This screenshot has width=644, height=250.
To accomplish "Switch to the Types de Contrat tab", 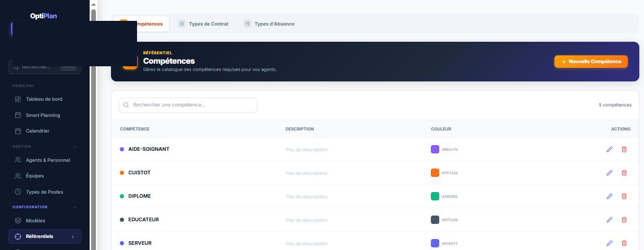I will point(203,23).
